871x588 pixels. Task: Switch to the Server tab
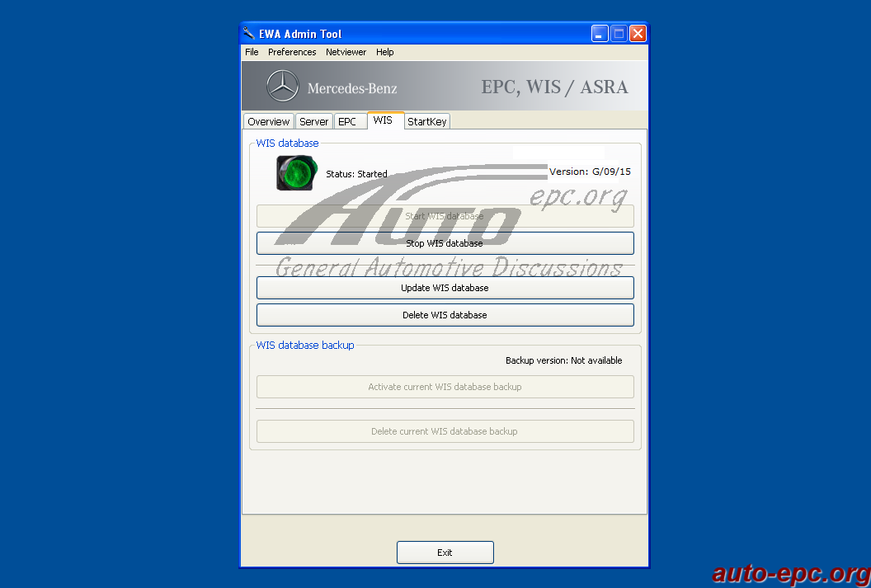[314, 121]
